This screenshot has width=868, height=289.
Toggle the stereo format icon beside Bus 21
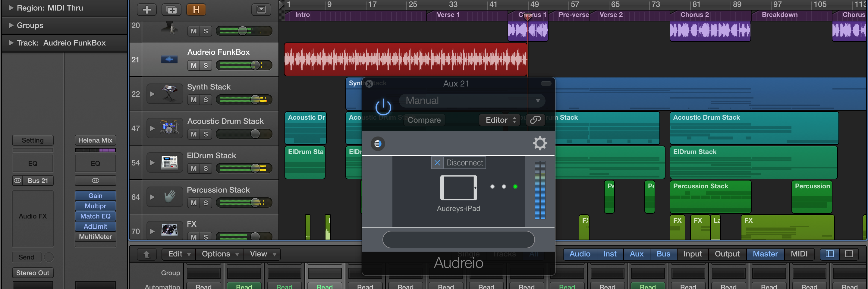pyautogui.click(x=17, y=181)
